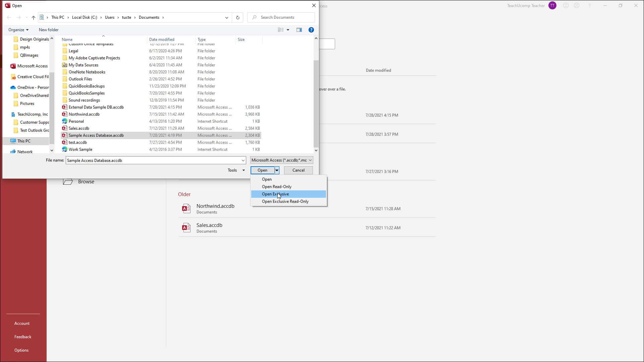This screenshot has height=362, width=644.
Task: Click the test.accdb Access file icon
Action: pos(65,142)
